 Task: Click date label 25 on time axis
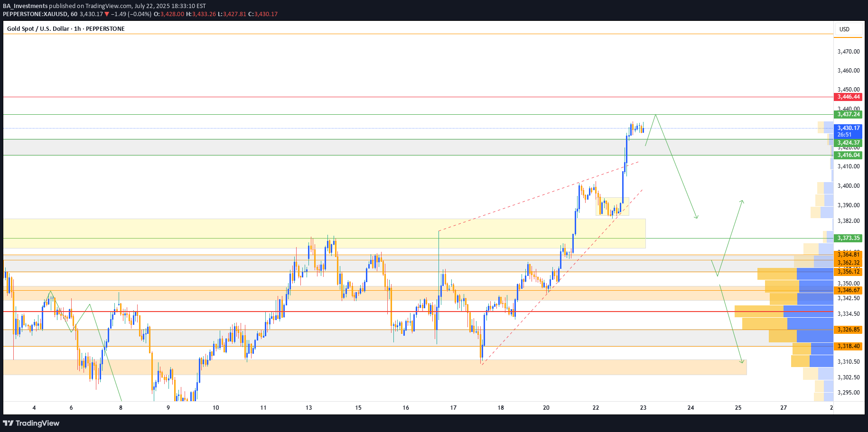coord(738,408)
